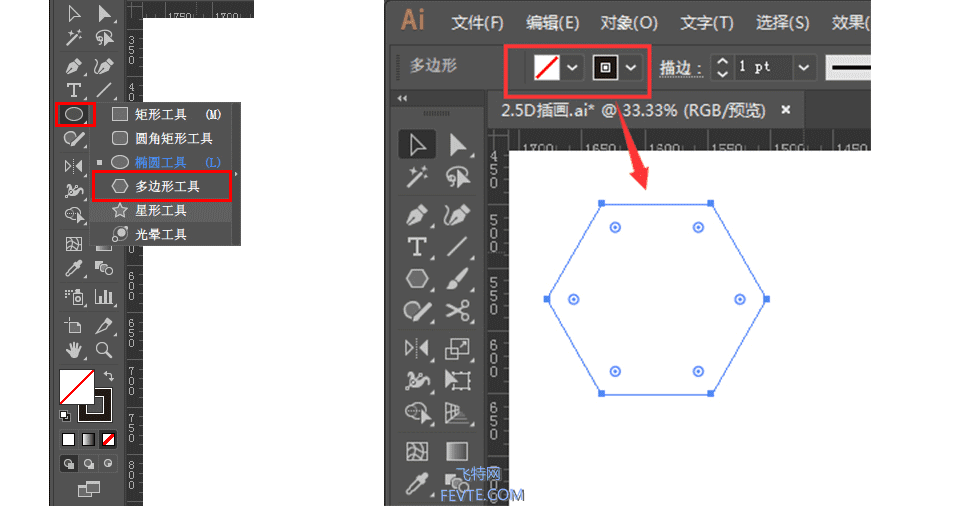The image size is (960, 507).
Task: Reset to default fill and stroke icon
Action: pyautogui.click(x=65, y=416)
